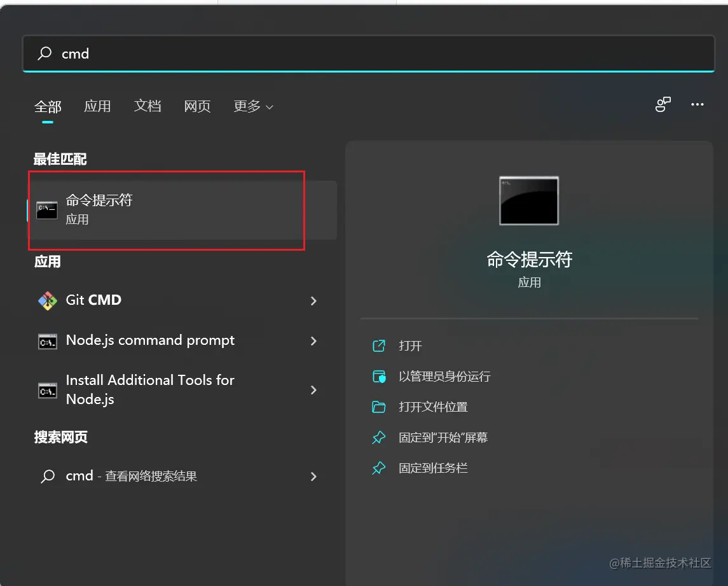Click the run as administrator shield icon
Viewport: 728px width, 586px height.
(379, 377)
